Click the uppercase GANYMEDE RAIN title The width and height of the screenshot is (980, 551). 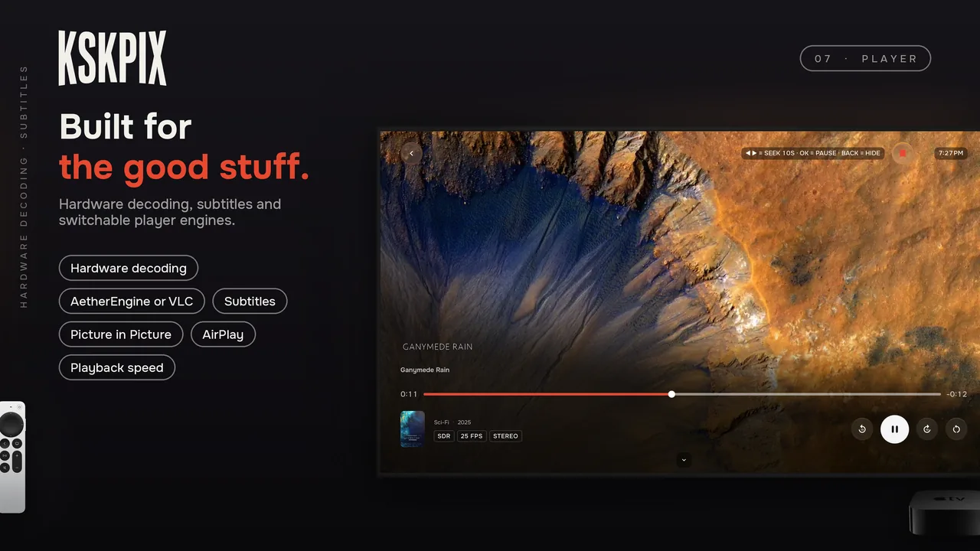coord(438,347)
